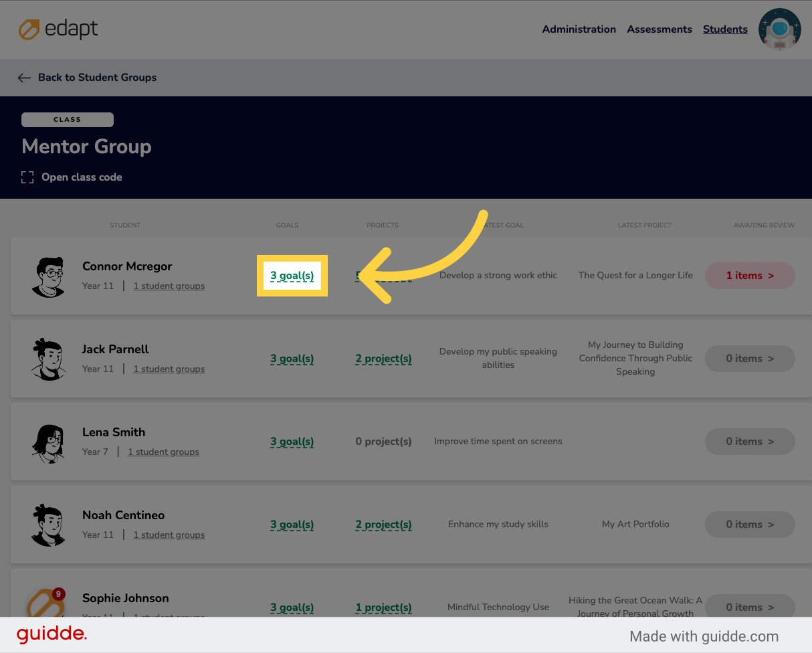This screenshot has width=812, height=653.
Task: Open Lena Smith's 0 items button
Action: [x=750, y=442]
